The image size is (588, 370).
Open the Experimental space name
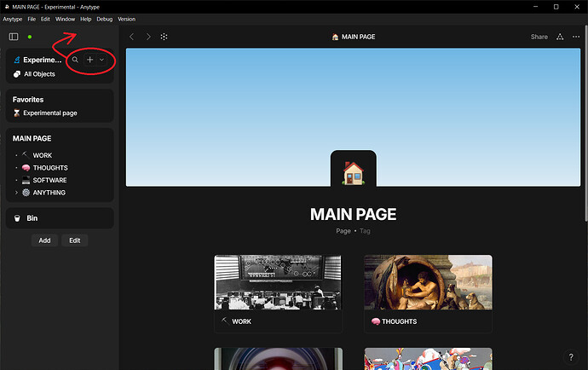[42, 60]
